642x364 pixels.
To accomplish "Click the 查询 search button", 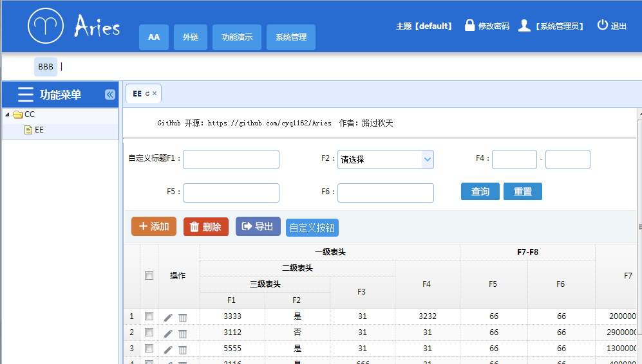I will click(x=480, y=192).
